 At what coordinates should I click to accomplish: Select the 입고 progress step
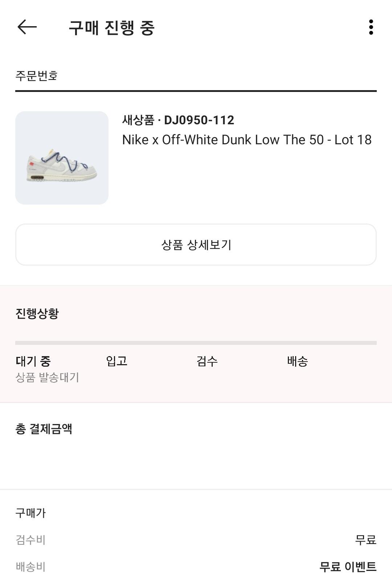(117, 361)
